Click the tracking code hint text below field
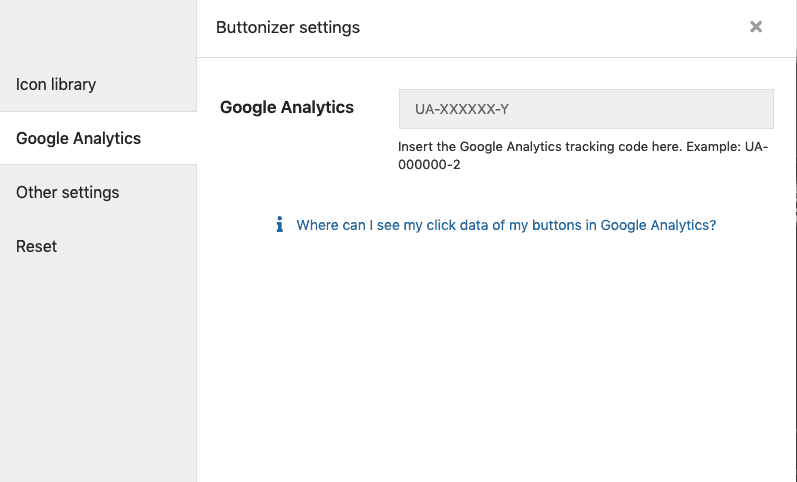797x482 pixels. [583, 156]
